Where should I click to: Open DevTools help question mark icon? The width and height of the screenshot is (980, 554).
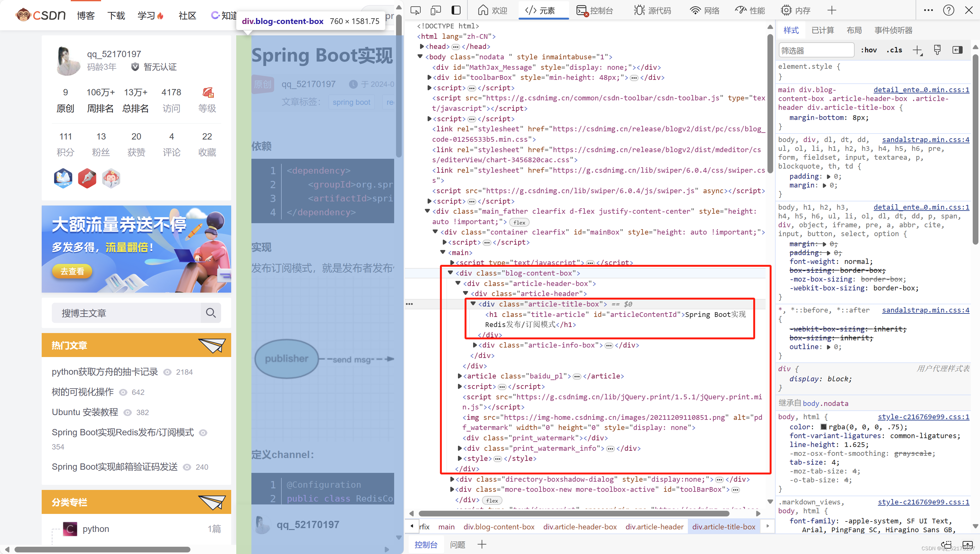[948, 10]
